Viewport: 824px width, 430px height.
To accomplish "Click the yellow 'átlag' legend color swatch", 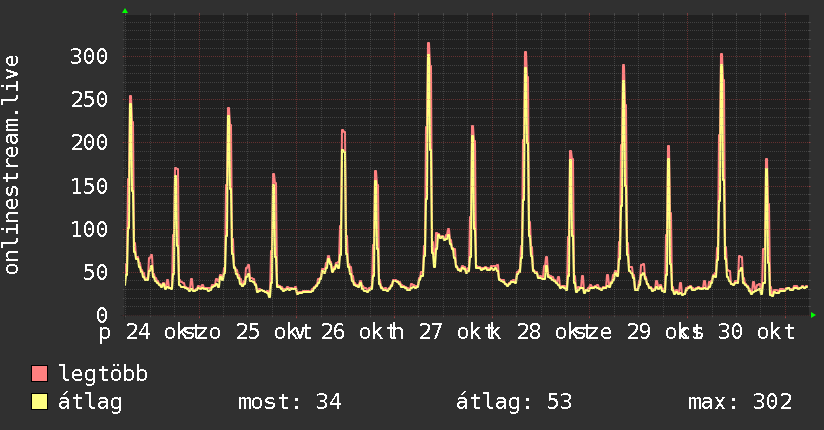I will pos(39,402).
